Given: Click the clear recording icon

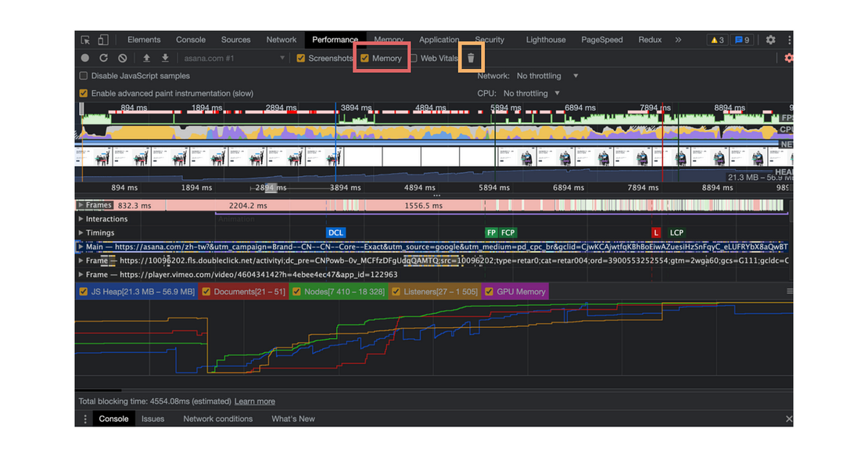Looking at the screenshot, I should (123, 58).
